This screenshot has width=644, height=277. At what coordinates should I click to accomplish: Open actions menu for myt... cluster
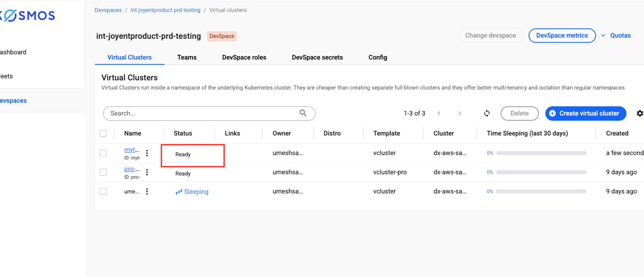click(147, 153)
